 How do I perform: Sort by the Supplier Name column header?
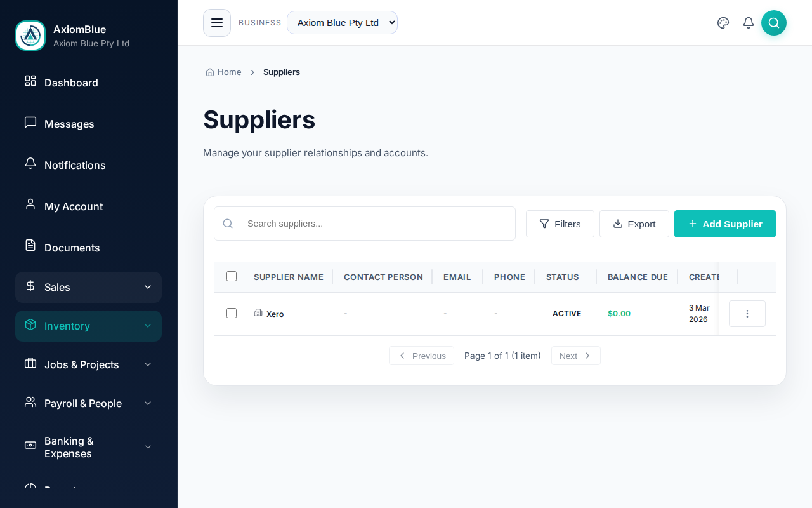pyautogui.click(x=289, y=277)
